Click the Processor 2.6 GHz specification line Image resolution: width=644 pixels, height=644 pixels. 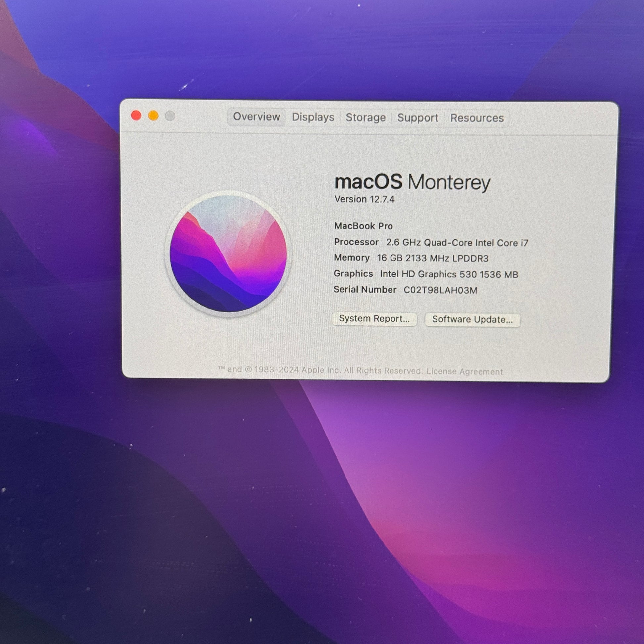431,242
